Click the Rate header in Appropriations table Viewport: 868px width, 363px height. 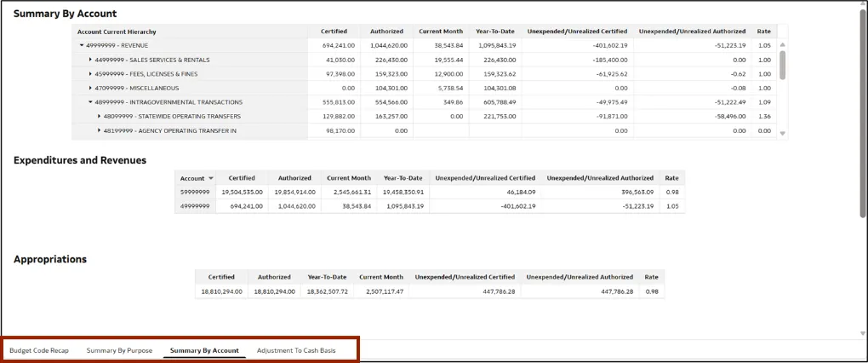click(x=651, y=277)
